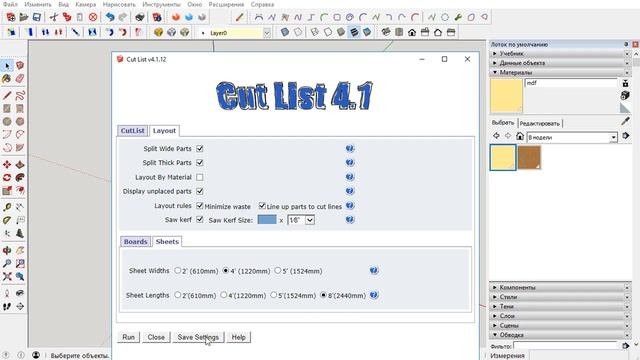Open the Sheets tab
This screenshot has width=640, height=360.
(167, 242)
